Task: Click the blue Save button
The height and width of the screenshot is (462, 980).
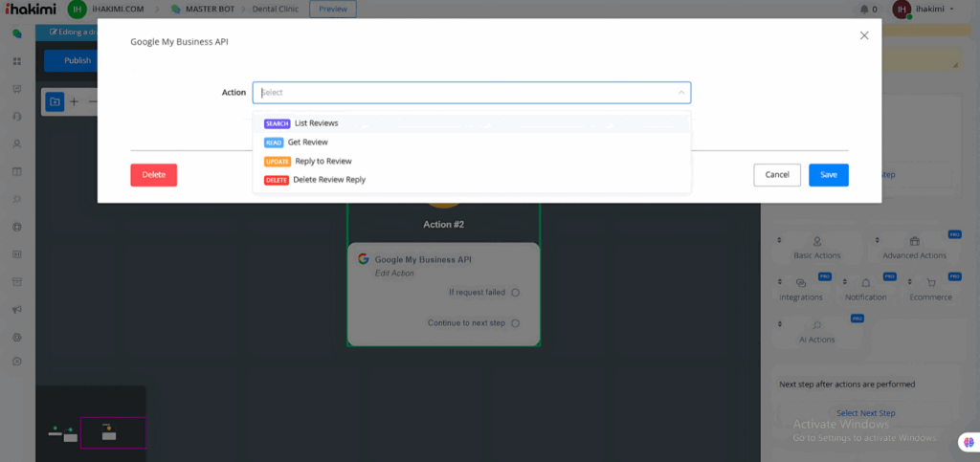Action: [828, 175]
